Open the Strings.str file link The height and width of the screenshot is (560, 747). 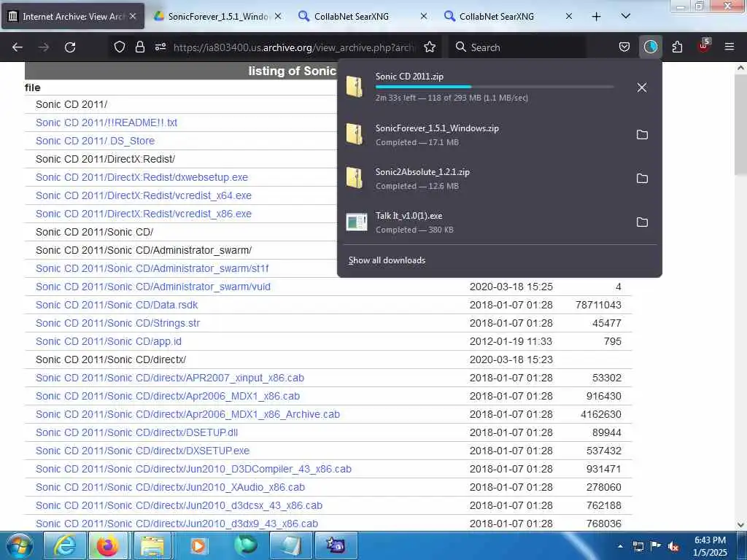pos(117,323)
